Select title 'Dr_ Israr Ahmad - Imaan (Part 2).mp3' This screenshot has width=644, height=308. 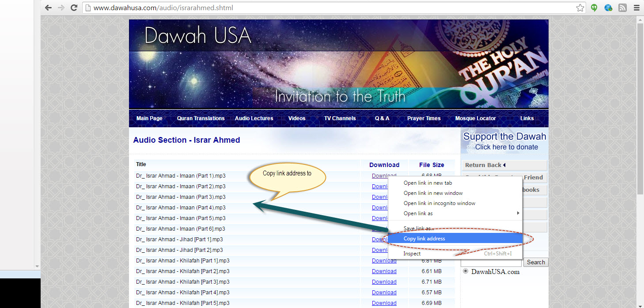[181, 186]
